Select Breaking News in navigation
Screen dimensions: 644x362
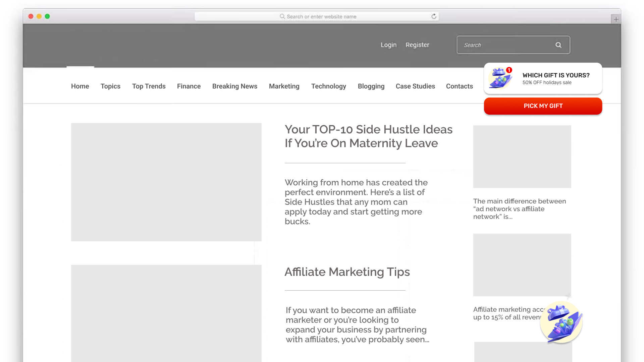[x=235, y=86]
